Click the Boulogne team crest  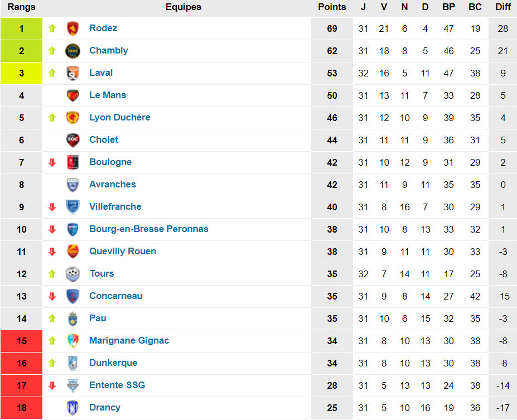pyautogui.click(x=73, y=162)
